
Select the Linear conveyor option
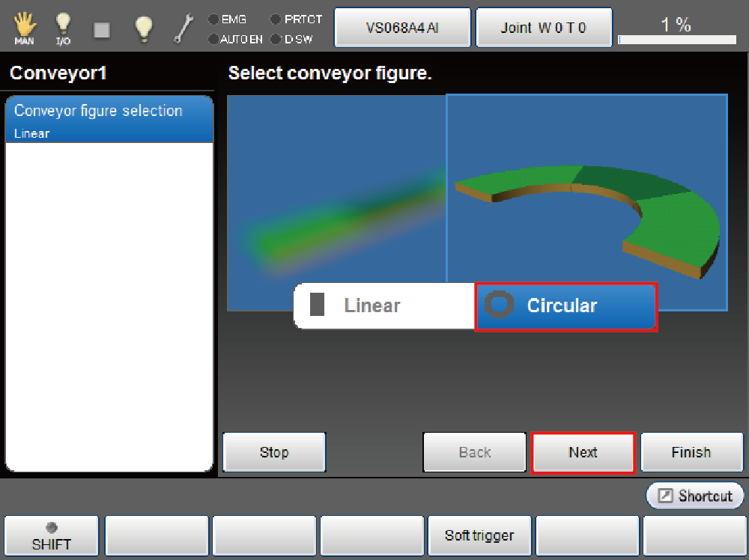point(384,305)
